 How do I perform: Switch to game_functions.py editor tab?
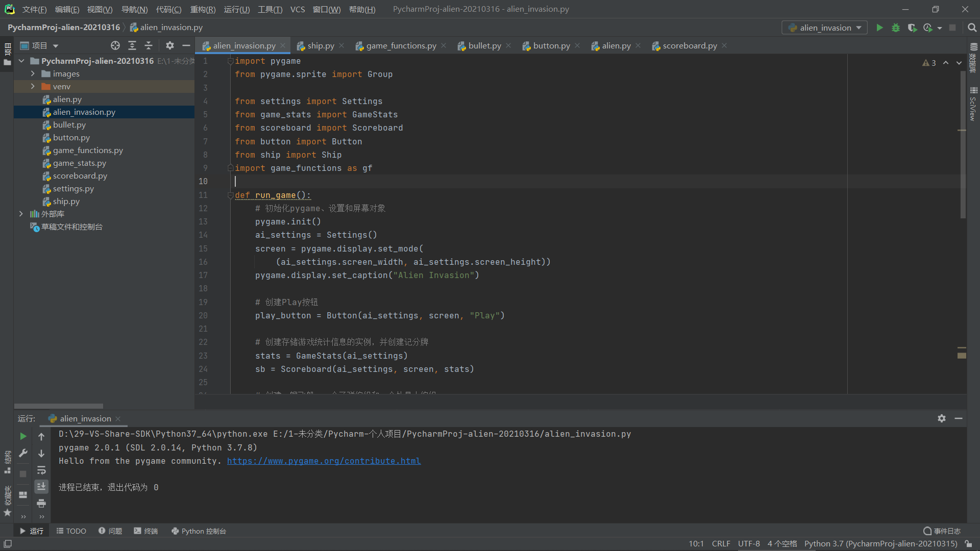tap(401, 45)
